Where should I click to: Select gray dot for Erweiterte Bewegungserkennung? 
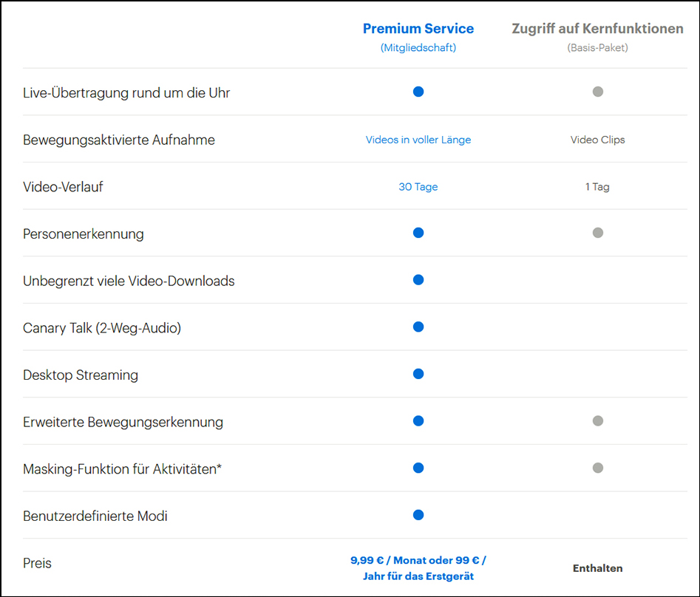click(598, 420)
